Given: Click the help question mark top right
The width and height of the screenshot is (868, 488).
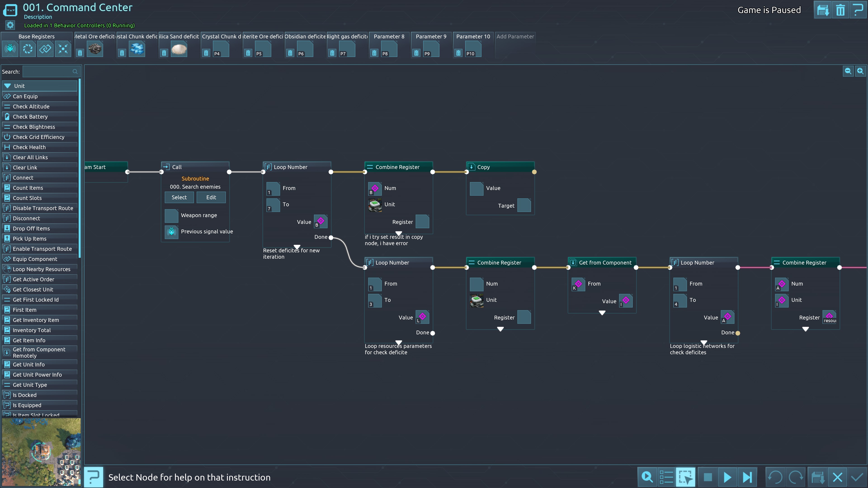Looking at the screenshot, I should point(858,10).
